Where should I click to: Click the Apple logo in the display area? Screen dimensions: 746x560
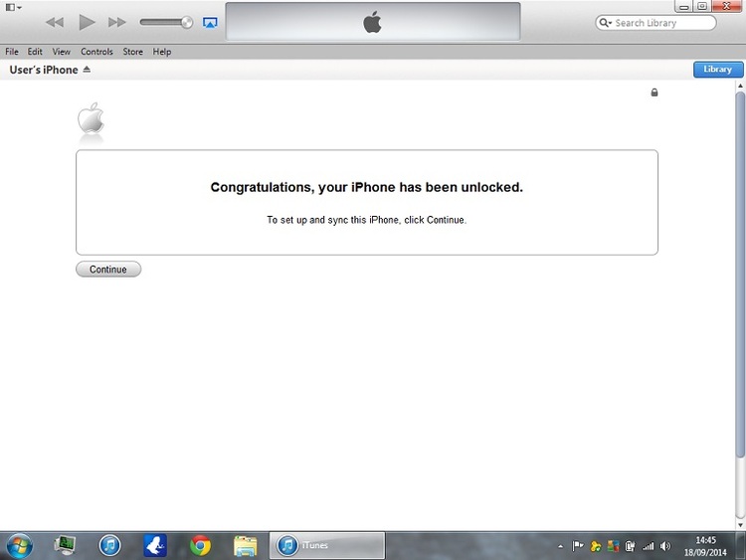(x=372, y=22)
